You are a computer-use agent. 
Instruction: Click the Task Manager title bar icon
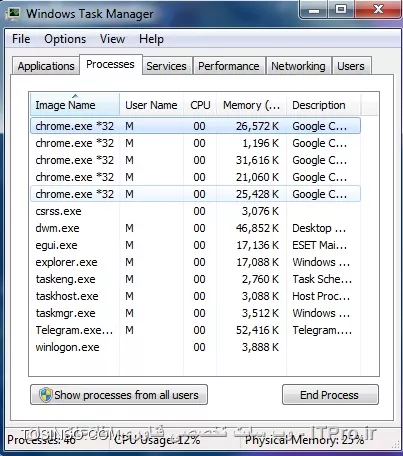(x=13, y=14)
